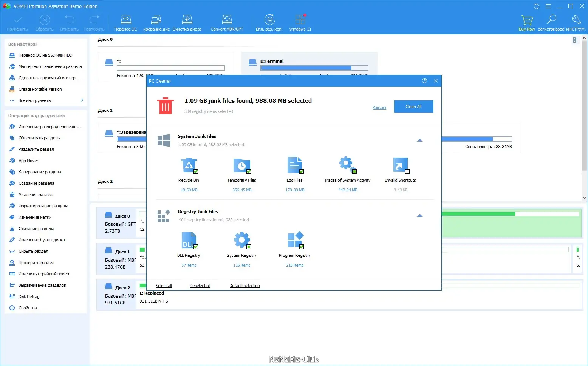This screenshot has height=366, width=588.
Task: Collapse the Registry Junk Files section
Action: pos(419,215)
